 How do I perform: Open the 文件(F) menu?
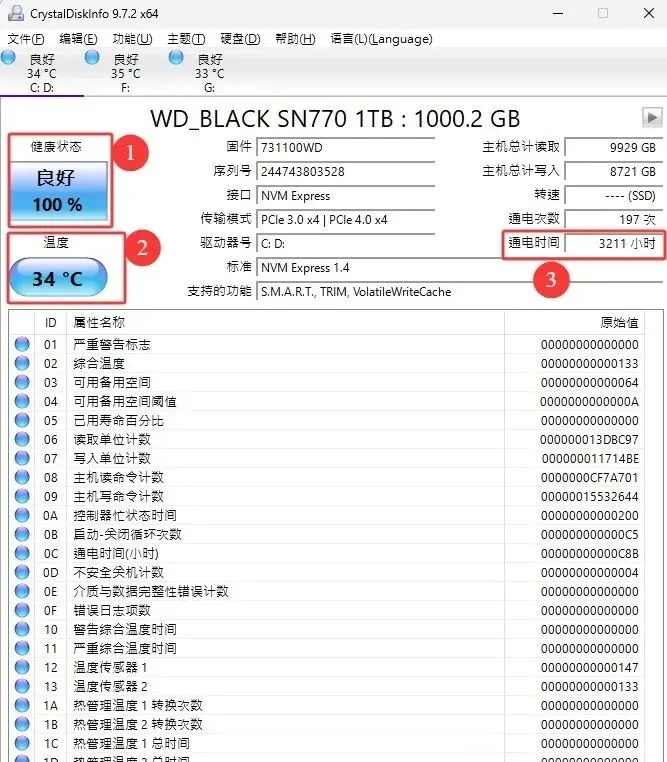(x=26, y=39)
